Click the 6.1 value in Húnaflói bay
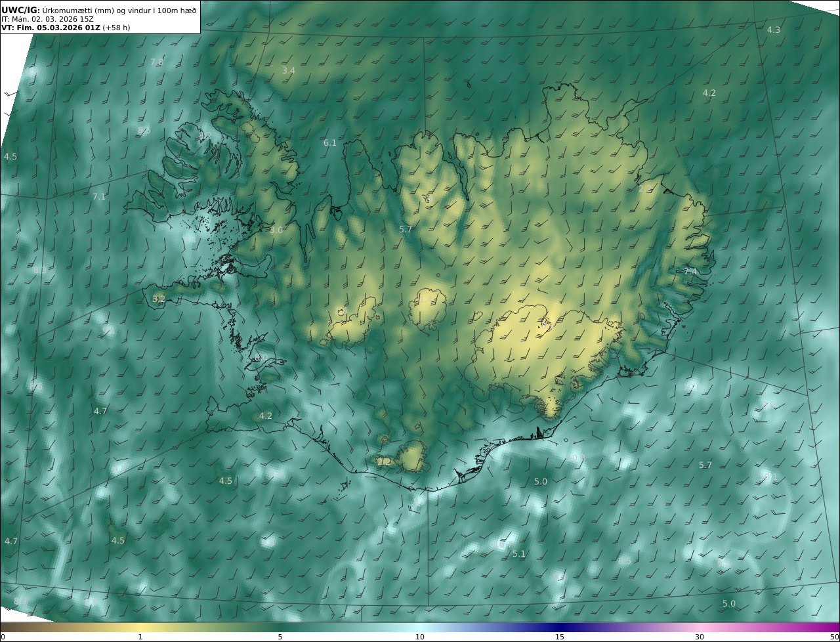 329,142
